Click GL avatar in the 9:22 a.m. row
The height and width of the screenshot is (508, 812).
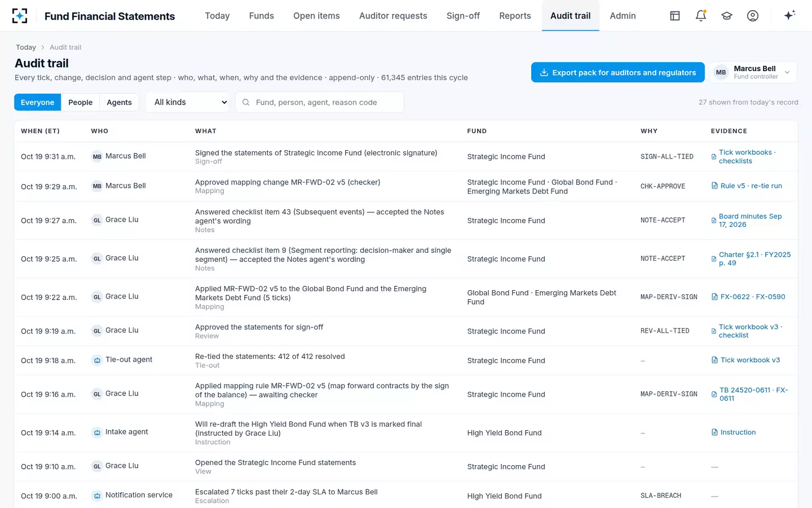click(97, 297)
